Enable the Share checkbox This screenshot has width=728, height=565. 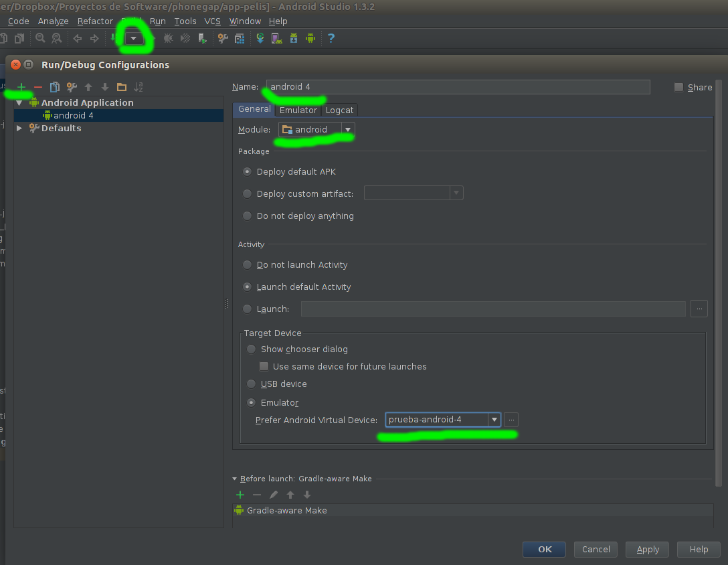[678, 87]
